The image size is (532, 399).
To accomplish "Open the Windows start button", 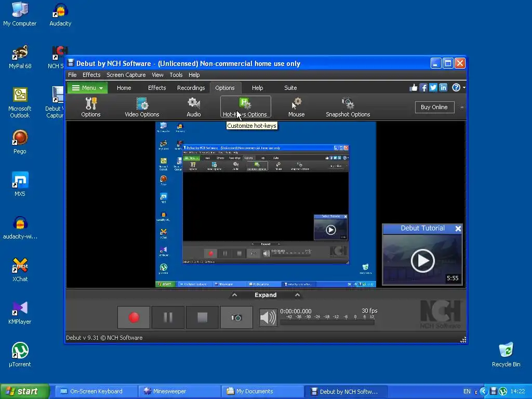I will pos(24,391).
